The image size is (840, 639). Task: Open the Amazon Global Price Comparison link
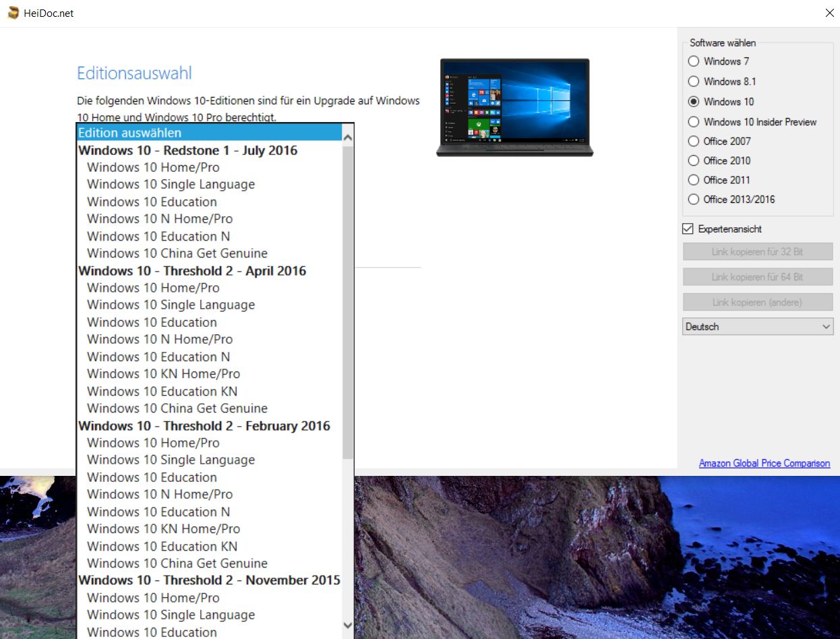764,463
